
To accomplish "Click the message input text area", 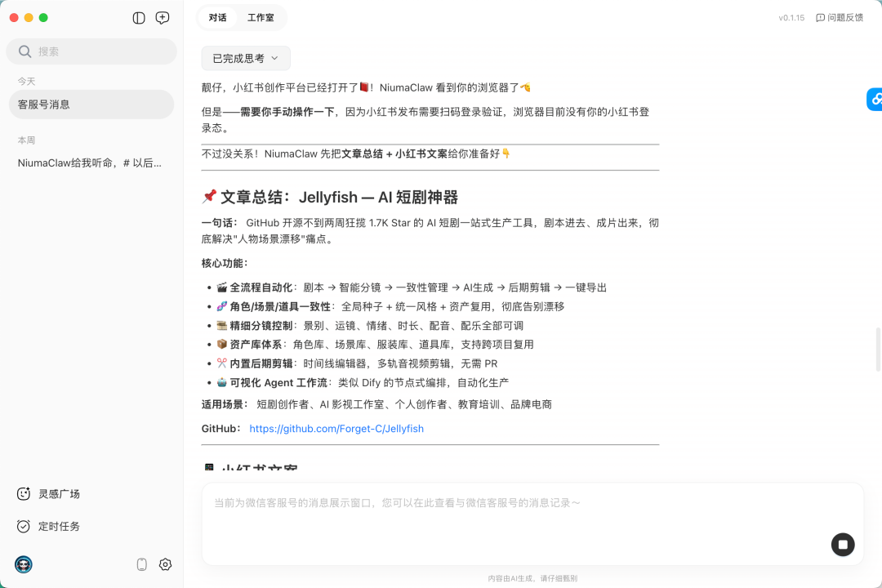I will click(532, 523).
